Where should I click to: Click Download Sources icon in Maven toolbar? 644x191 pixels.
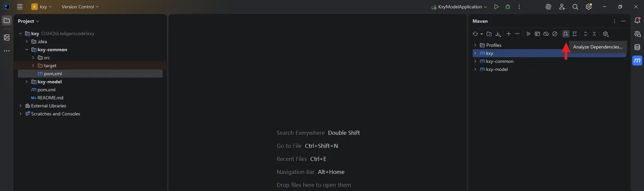(498, 34)
